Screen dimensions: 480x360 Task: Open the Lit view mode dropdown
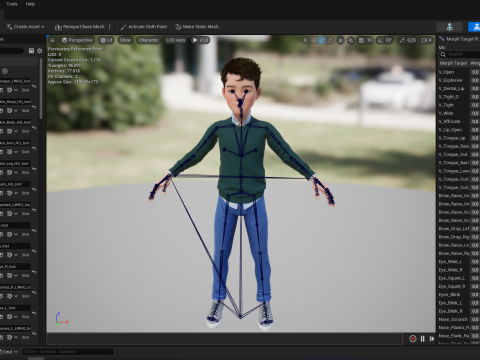106,40
